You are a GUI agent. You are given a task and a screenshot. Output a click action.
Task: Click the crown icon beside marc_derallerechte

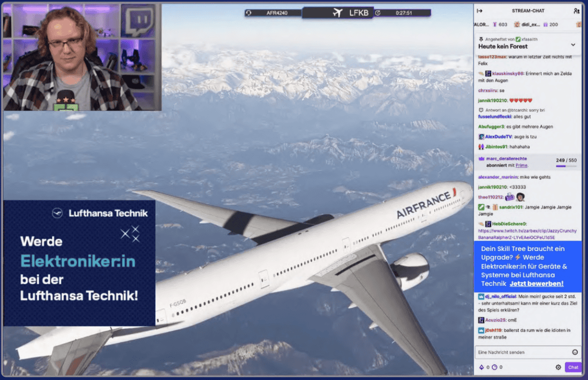click(x=481, y=158)
